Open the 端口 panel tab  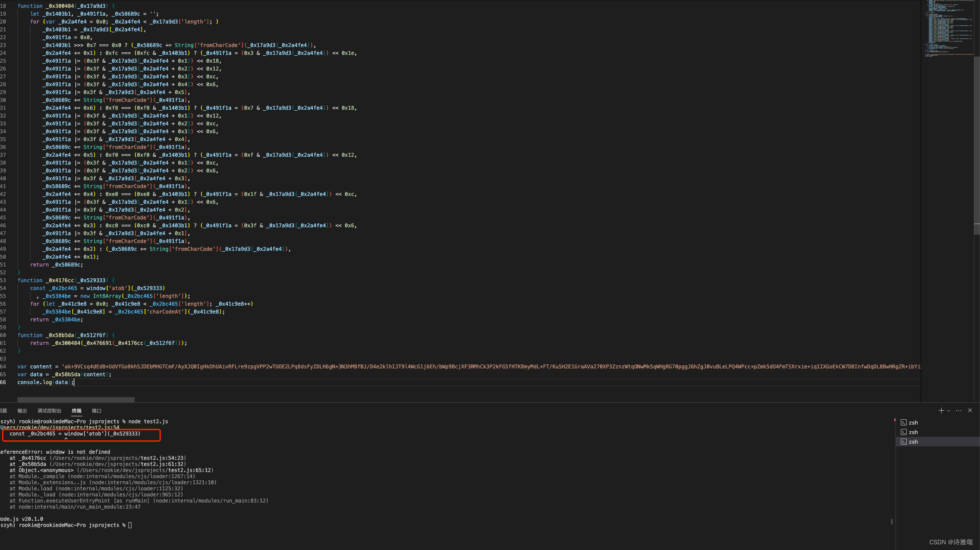tap(97, 411)
